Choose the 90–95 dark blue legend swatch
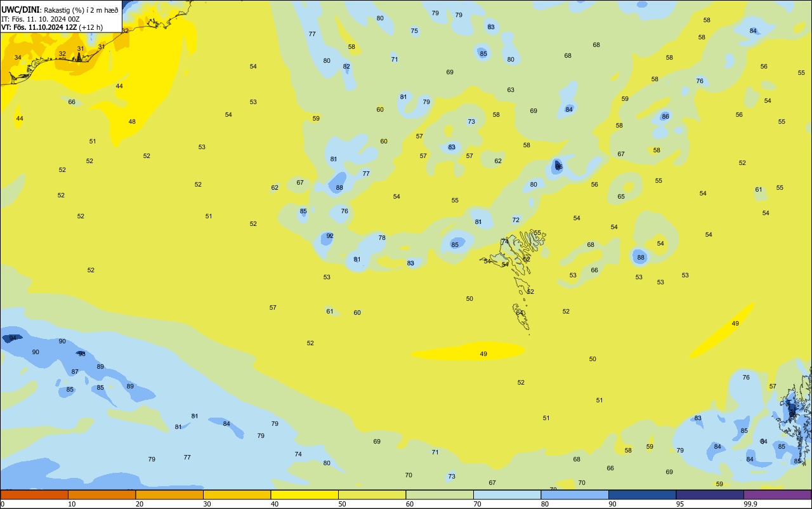Image resolution: width=812 pixels, height=509 pixels. 642,494
